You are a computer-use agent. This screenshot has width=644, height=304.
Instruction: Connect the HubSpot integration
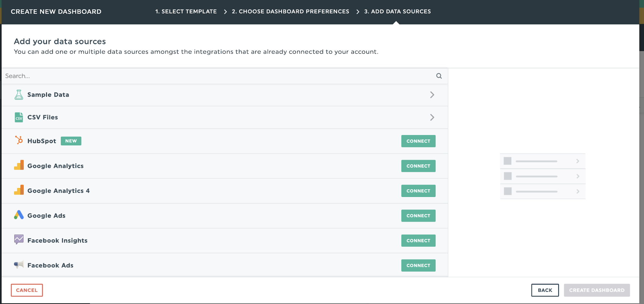(418, 141)
